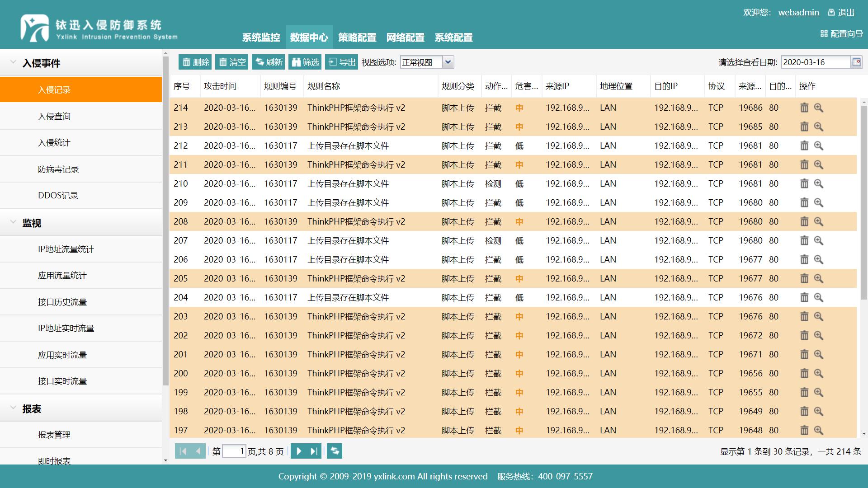
Task: Collapse the 入侵事件 section
Action: [13, 63]
